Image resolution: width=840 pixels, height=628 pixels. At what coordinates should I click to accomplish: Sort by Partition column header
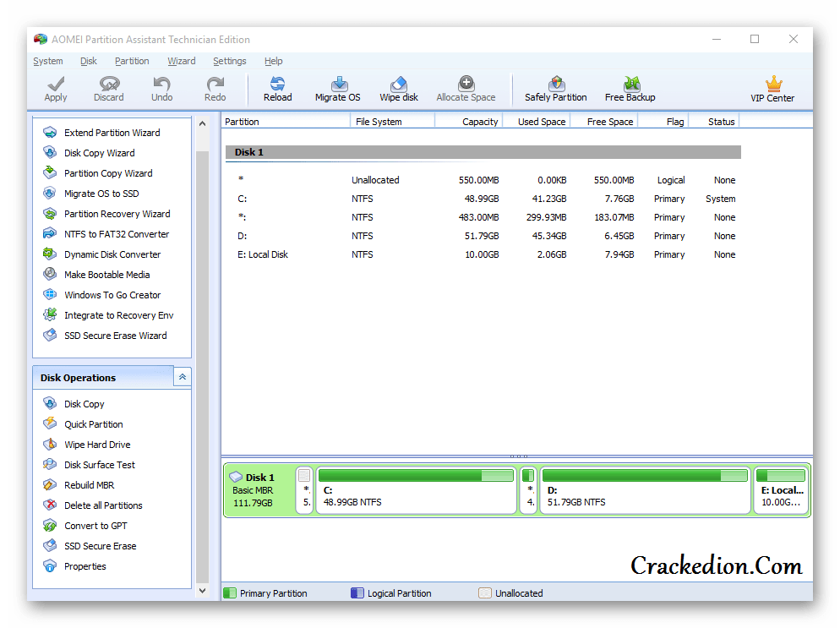click(286, 122)
